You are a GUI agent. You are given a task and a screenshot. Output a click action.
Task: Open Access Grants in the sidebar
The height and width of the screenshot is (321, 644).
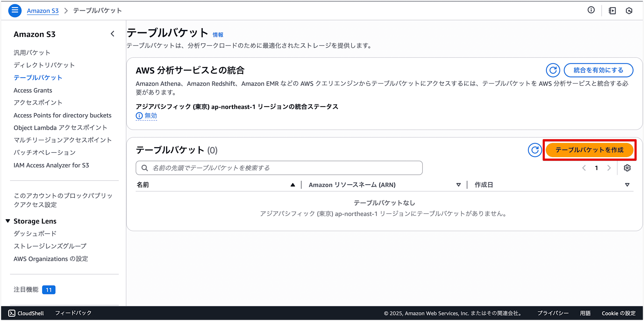tap(33, 90)
